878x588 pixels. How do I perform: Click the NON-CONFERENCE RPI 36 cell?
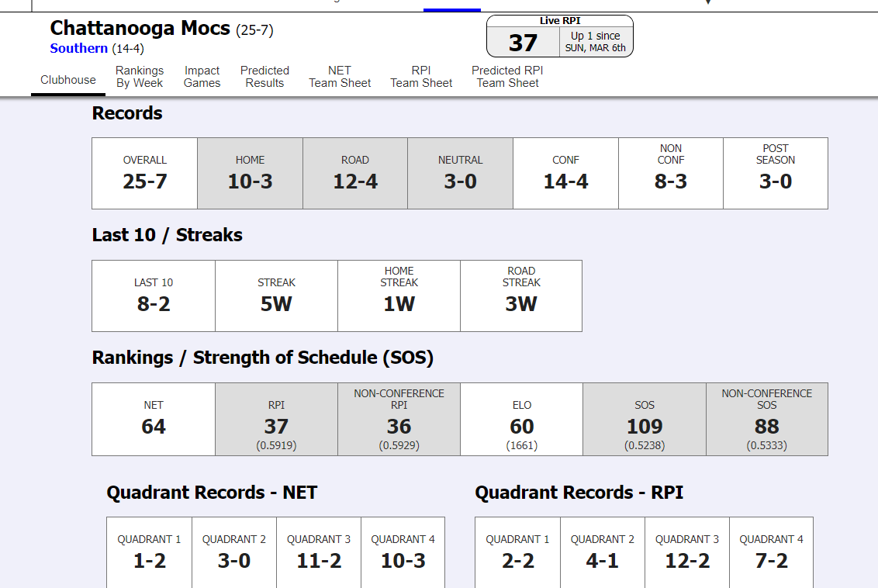399,419
